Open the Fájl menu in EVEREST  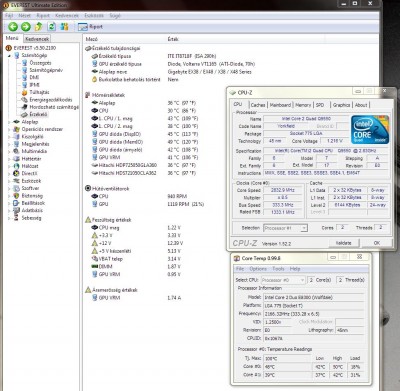click(x=9, y=16)
